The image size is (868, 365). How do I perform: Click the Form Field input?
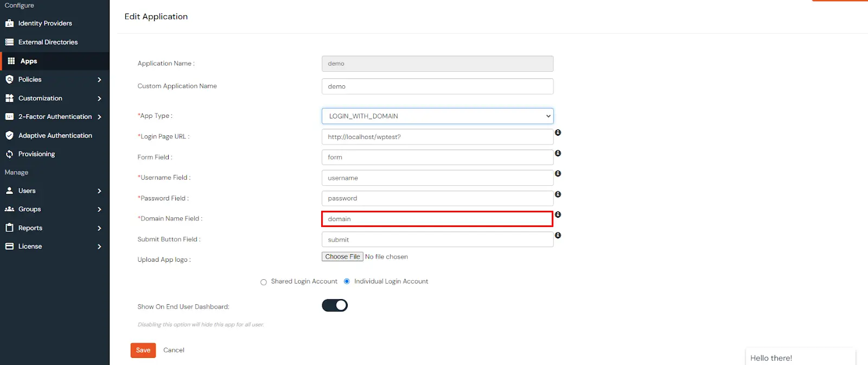(437, 157)
